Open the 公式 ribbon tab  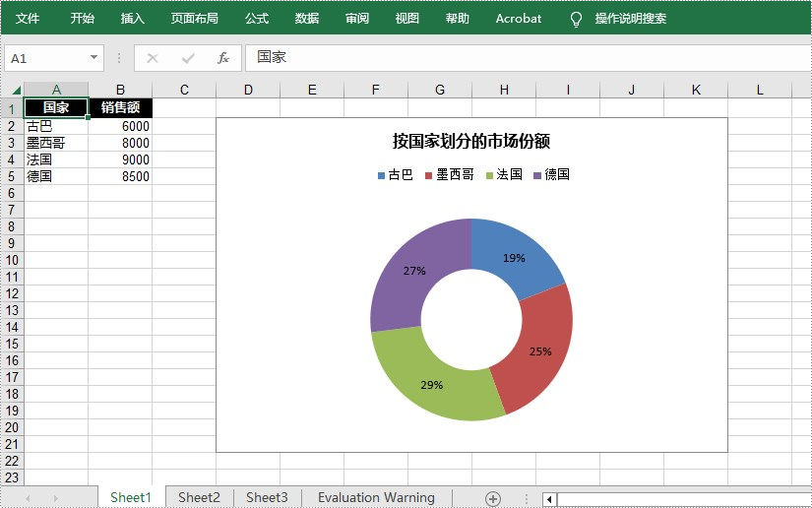click(257, 19)
